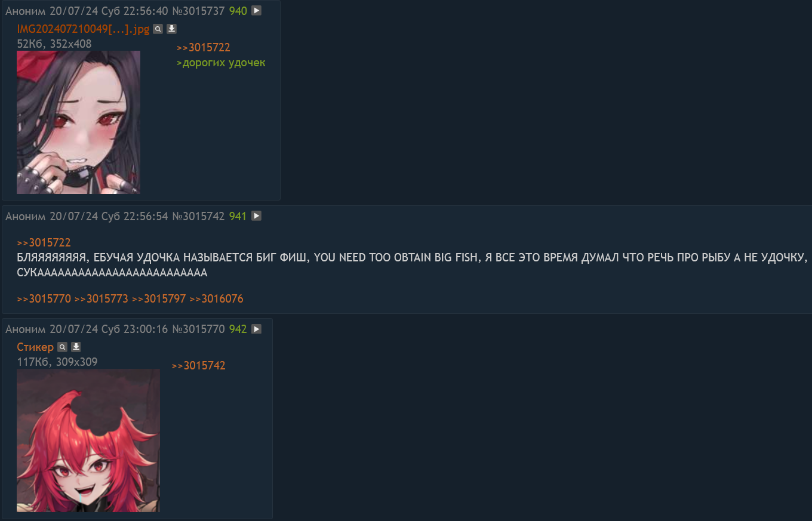The image size is (812, 521).
Task: Follow quote link >>3015742 in post 942
Action: coord(198,366)
